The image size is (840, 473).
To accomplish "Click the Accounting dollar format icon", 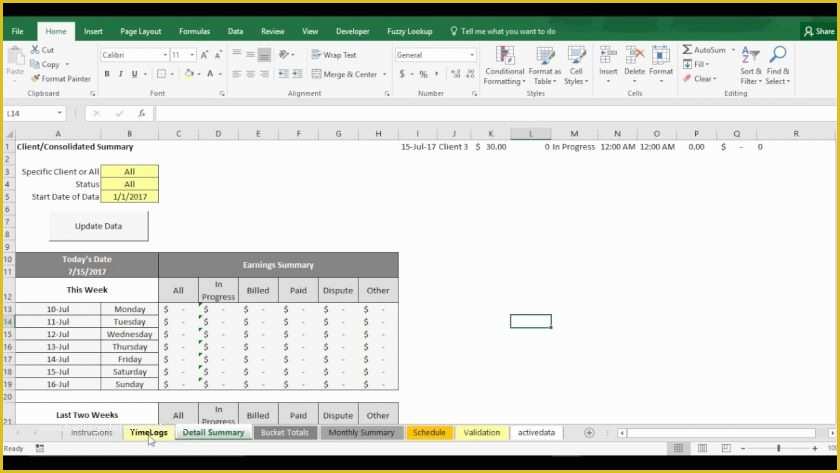I will coord(402,74).
